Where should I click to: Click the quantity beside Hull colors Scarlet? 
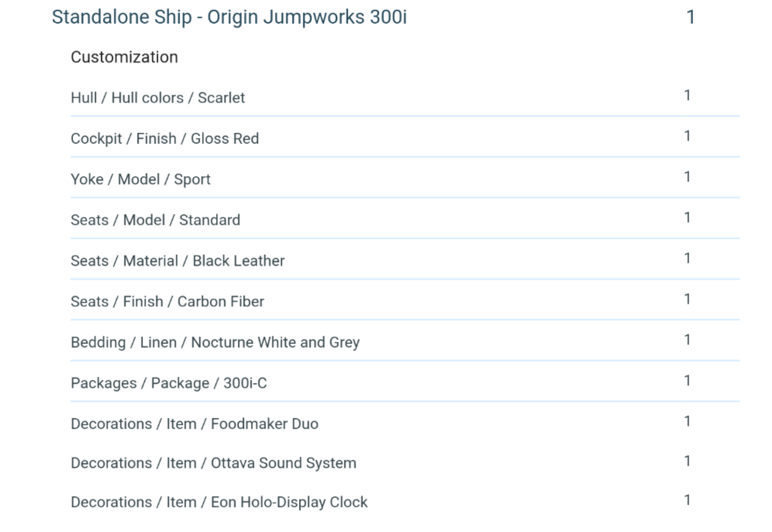coord(687,95)
